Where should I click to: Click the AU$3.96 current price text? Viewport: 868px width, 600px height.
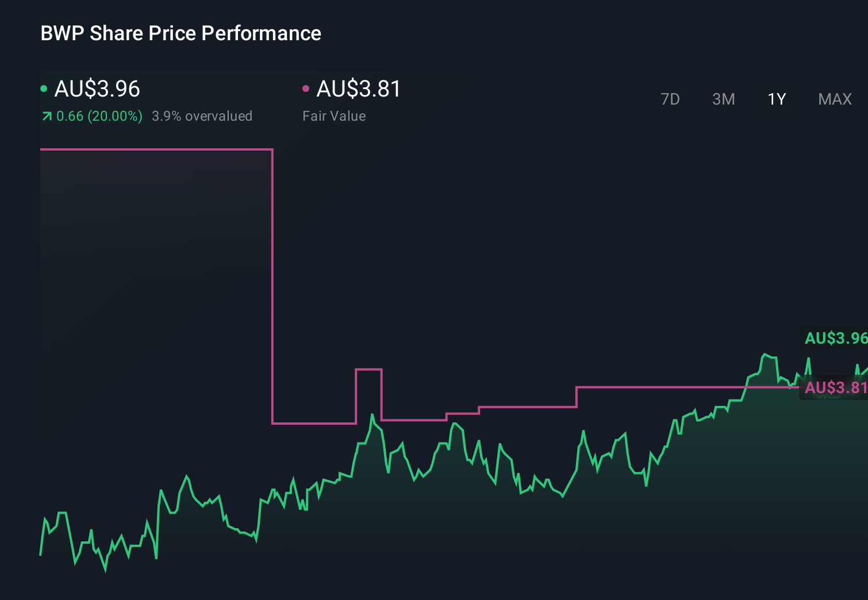97,89
